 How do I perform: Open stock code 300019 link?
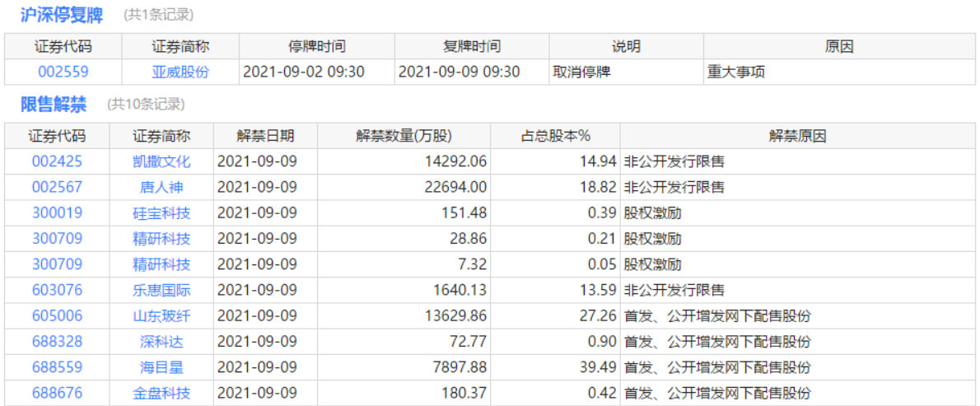point(57,213)
